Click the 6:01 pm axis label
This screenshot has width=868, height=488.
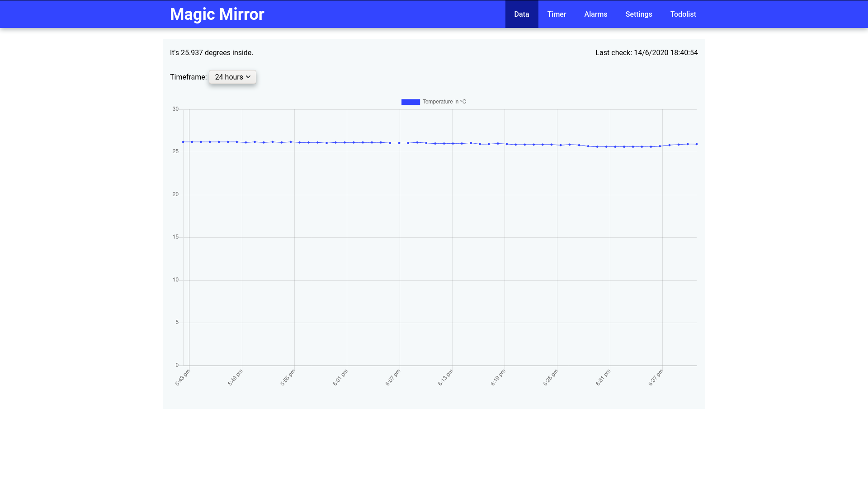[340, 377]
